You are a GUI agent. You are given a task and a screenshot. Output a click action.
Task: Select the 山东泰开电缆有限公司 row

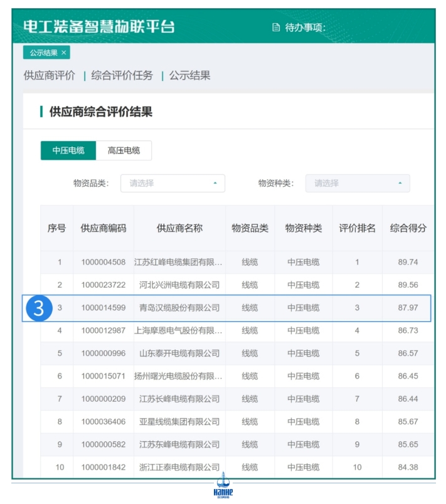pyautogui.click(x=179, y=354)
